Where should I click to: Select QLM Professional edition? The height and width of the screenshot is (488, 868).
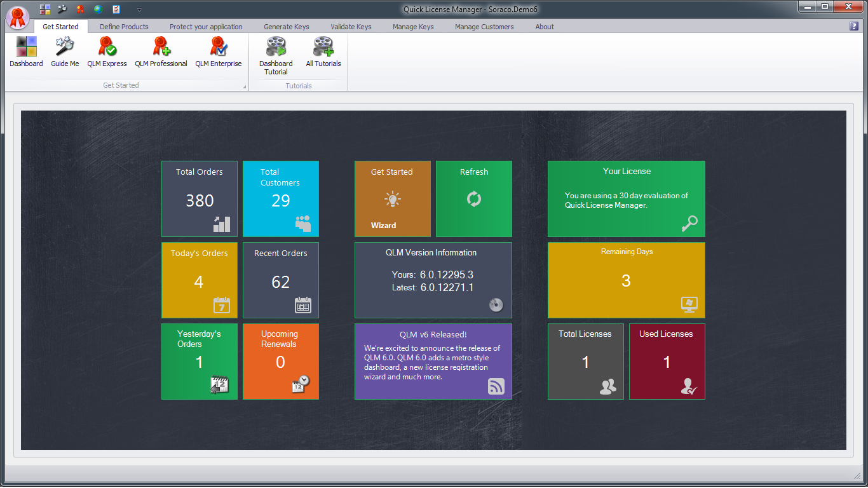tap(161, 52)
